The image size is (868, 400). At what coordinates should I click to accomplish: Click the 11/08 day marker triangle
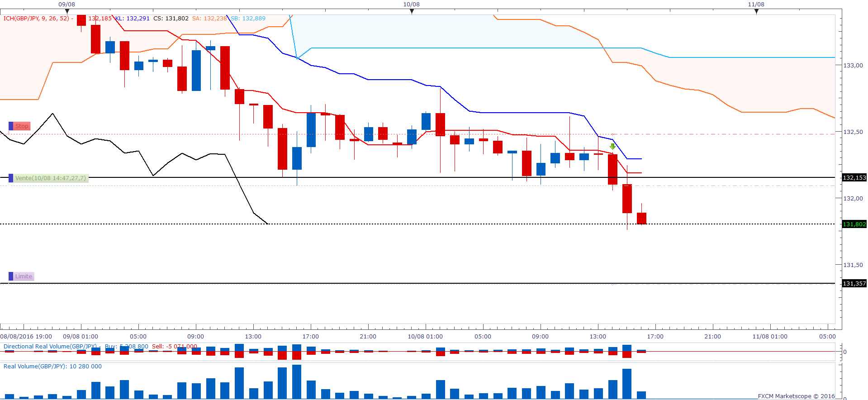[x=756, y=11]
